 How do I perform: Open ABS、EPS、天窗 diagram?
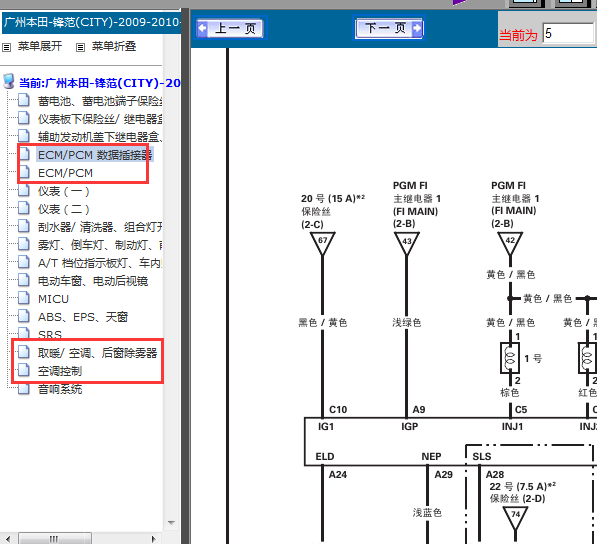83,317
